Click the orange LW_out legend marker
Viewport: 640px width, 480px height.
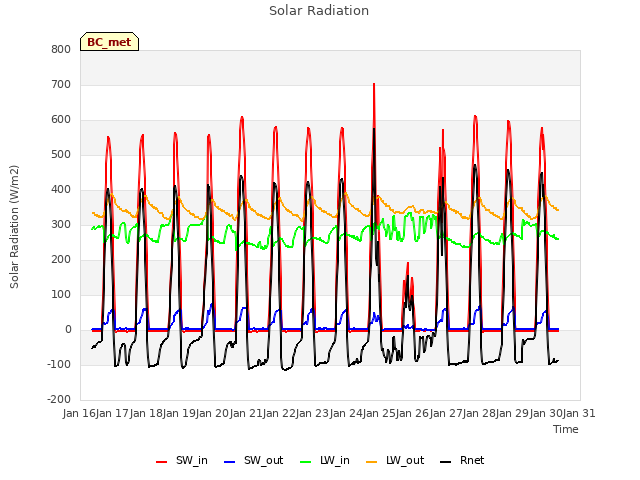(x=372, y=462)
